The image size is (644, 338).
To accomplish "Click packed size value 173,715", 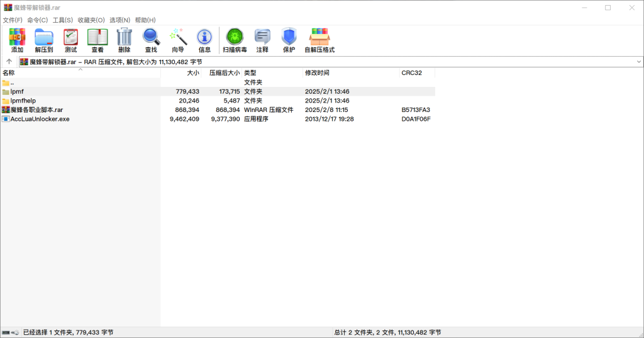I will coord(229,92).
